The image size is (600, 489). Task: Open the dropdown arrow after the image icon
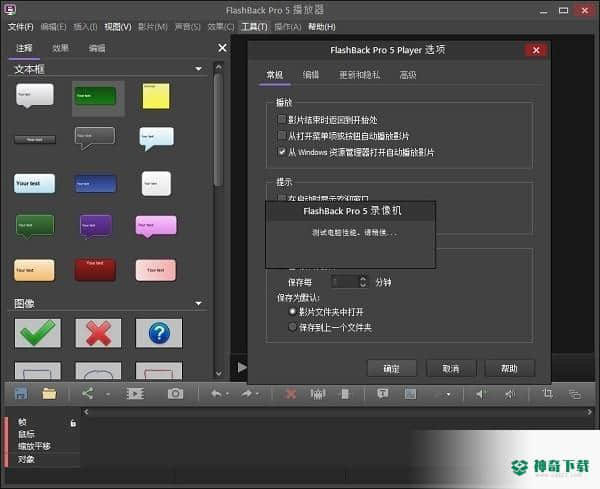(x=448, y=394)
